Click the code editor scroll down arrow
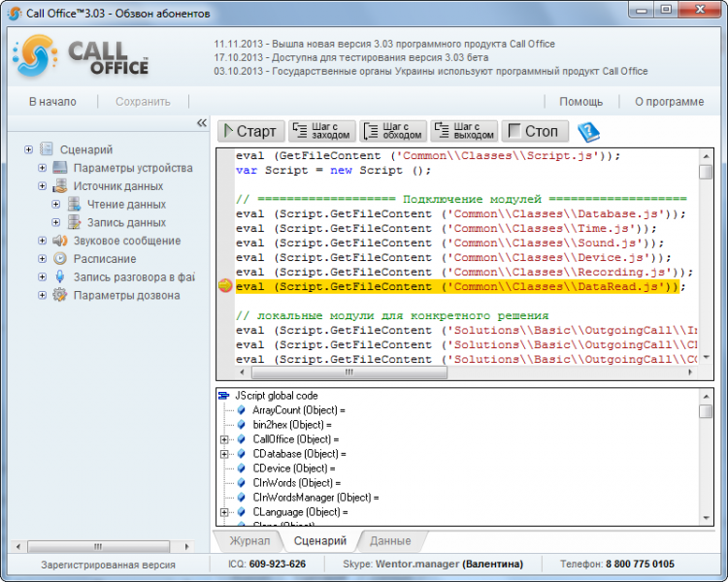Screen dimensions: 728x582 click(x=707, y=357)
